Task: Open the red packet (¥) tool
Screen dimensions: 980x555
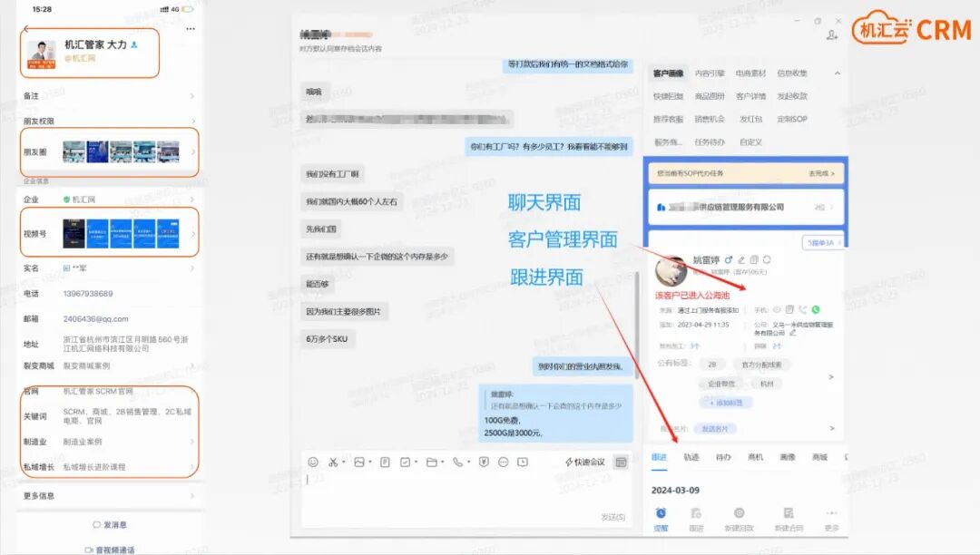Action: pos(485,462)
